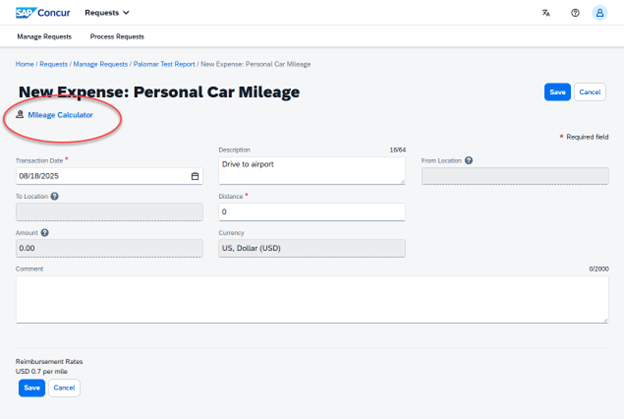Open Process Requests tab
This screenshot has width=624, height=419.
117,37
